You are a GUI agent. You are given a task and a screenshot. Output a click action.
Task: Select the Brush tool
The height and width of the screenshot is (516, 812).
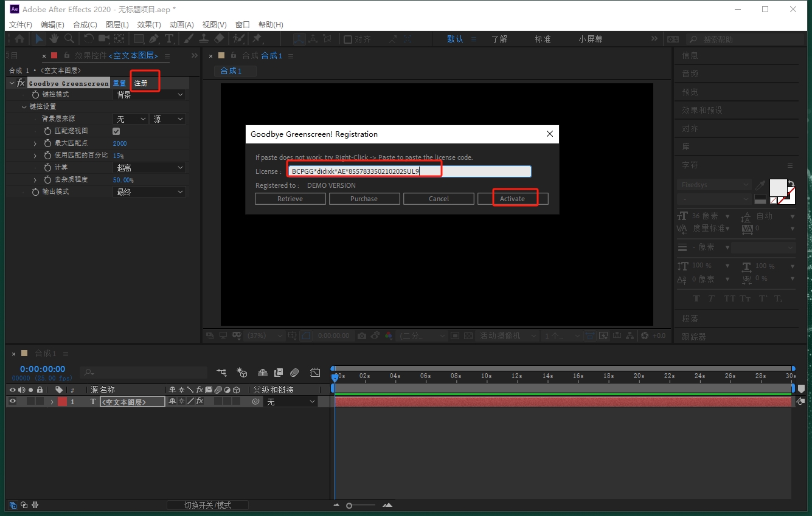point(189,38)
